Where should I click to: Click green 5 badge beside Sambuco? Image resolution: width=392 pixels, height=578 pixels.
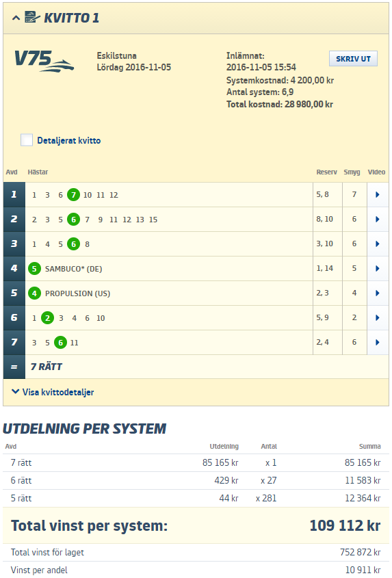click(34, 269)
